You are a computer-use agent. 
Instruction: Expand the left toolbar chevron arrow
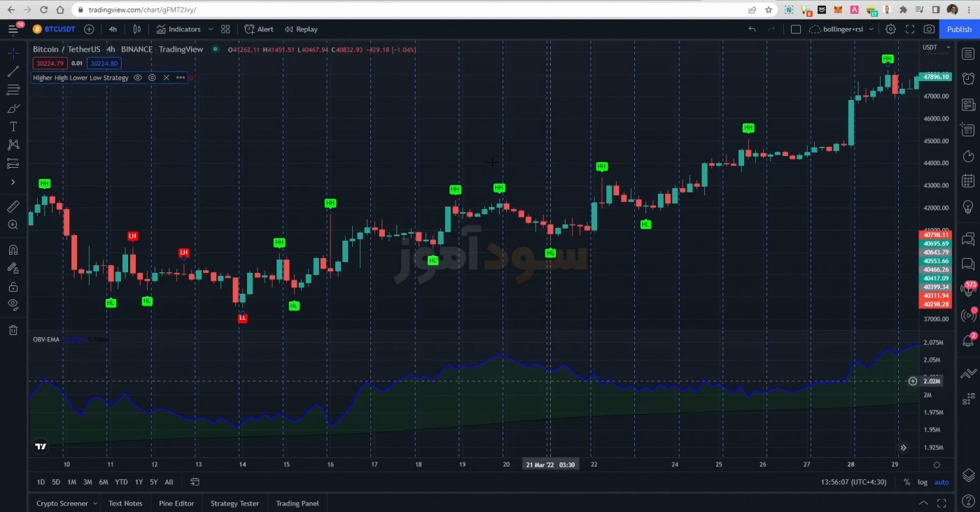tap(13, 182)
